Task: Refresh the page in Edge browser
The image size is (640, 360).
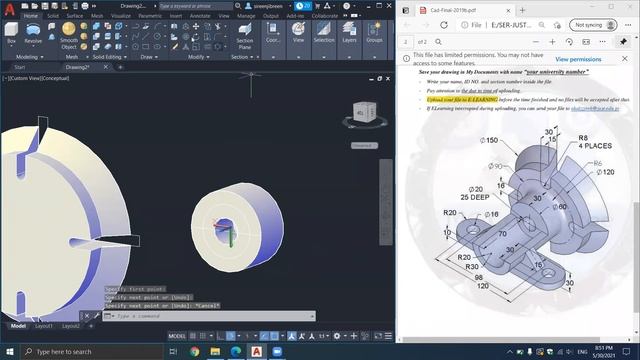Action: click(x=444, y=25)
